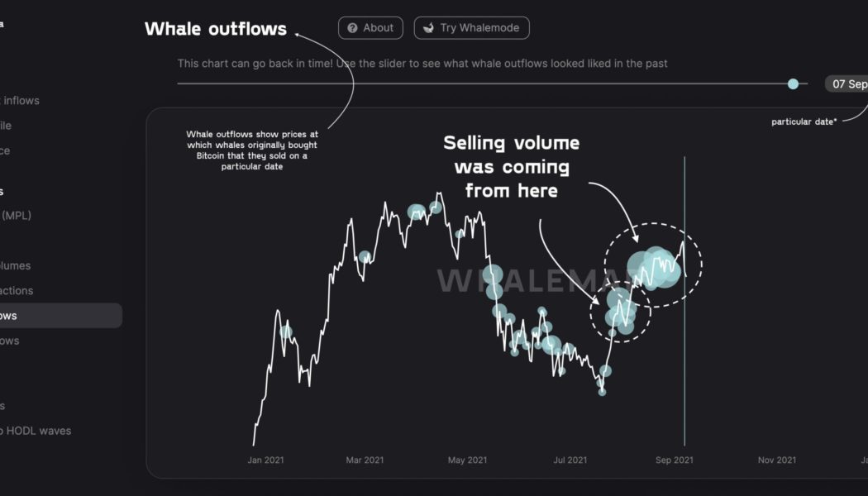Click the Try Whalemode button

tap(471, 27)
